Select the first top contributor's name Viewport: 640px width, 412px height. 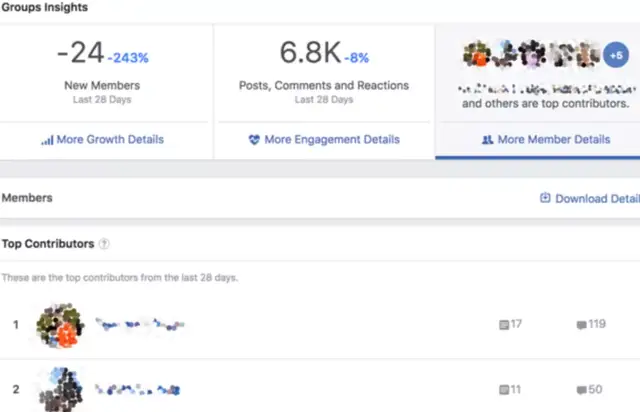coord(140,324)
